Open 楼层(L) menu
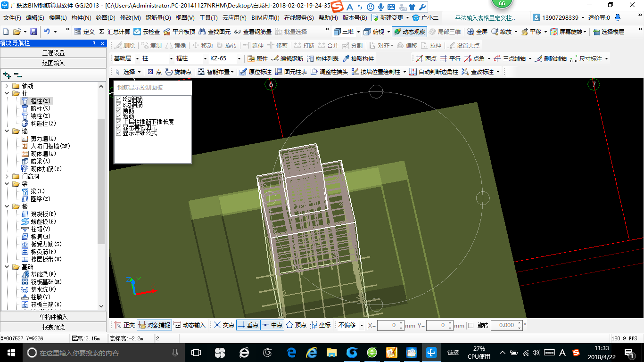This screenshot has height=362, width=644. click(58, 18)
